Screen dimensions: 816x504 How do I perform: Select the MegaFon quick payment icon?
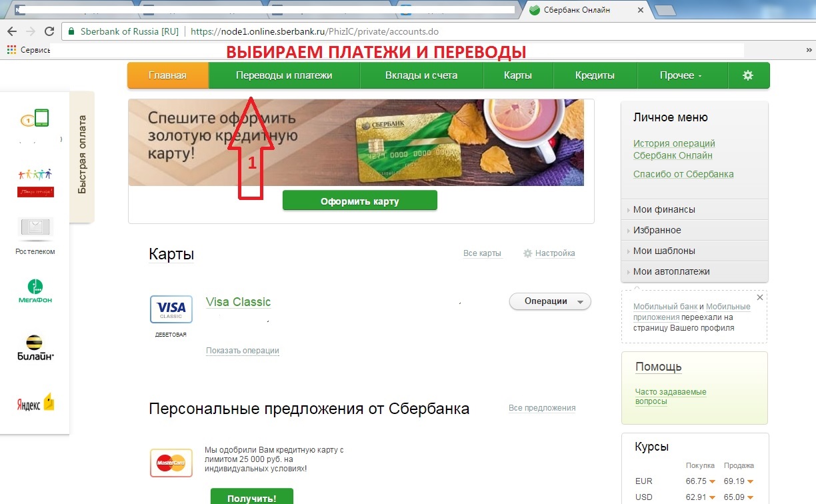35,291
